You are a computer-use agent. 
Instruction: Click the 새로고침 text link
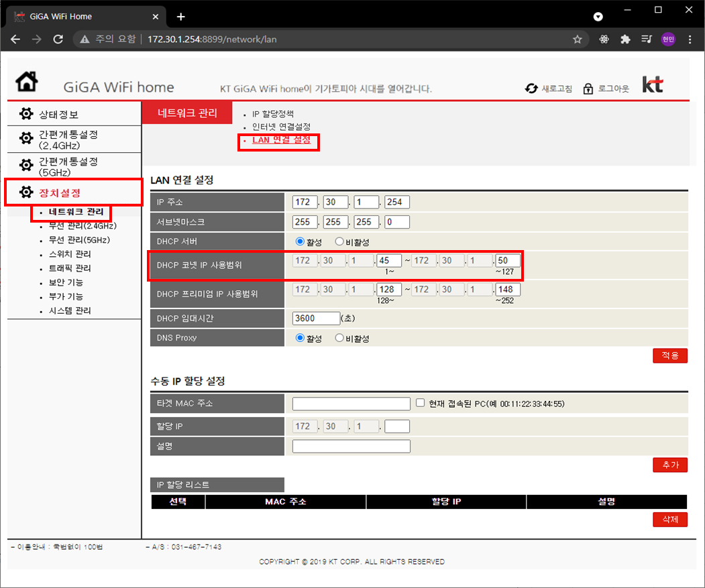557,89
